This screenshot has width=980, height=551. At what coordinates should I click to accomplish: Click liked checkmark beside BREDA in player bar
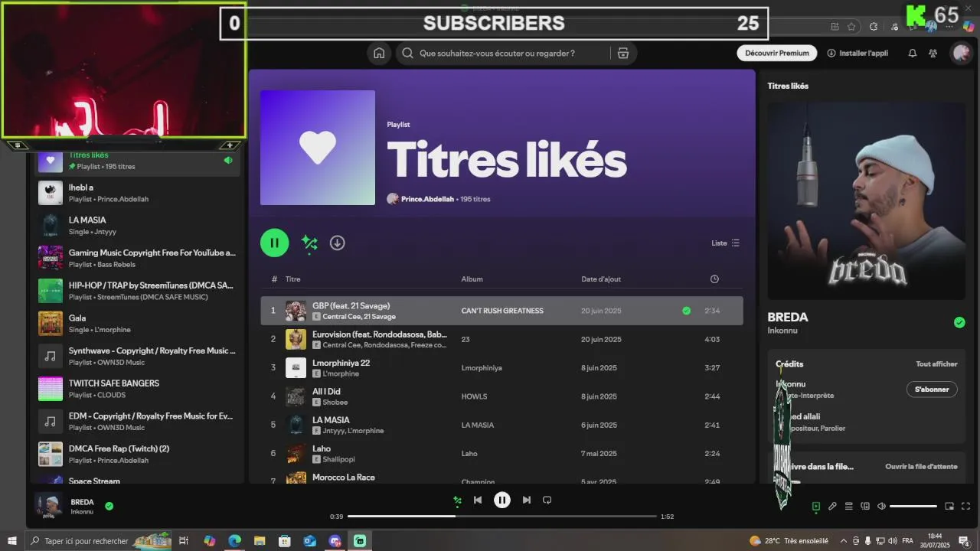point(109,506)
